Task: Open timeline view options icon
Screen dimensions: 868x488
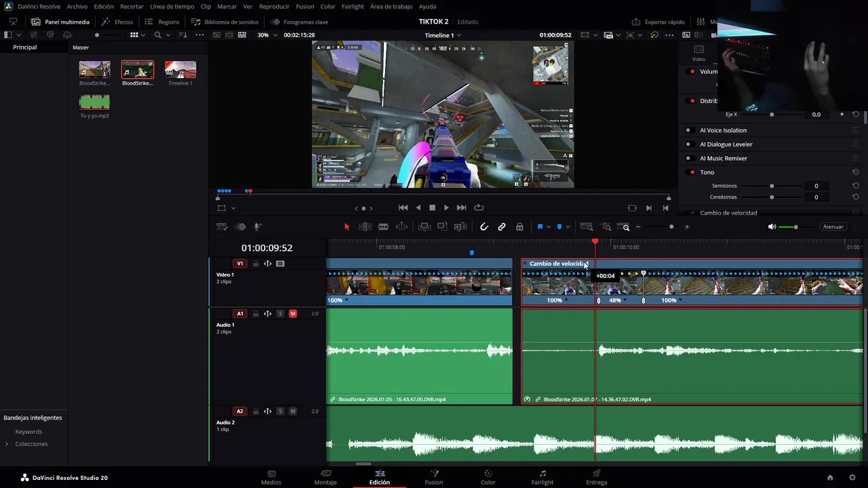Action: (x=222, y=227)
